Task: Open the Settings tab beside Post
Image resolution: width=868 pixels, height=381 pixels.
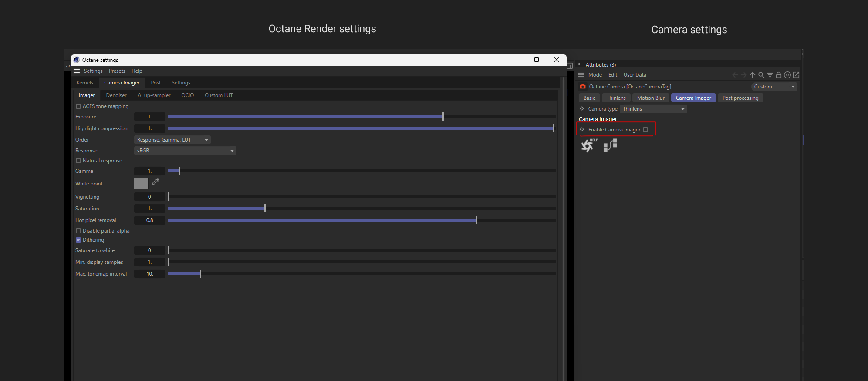Action: coord(181,83)
